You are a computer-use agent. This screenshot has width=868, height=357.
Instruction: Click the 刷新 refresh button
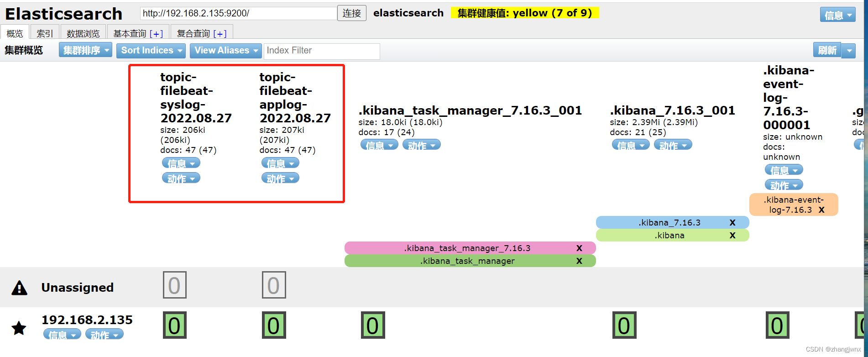[x=827, y=50]
